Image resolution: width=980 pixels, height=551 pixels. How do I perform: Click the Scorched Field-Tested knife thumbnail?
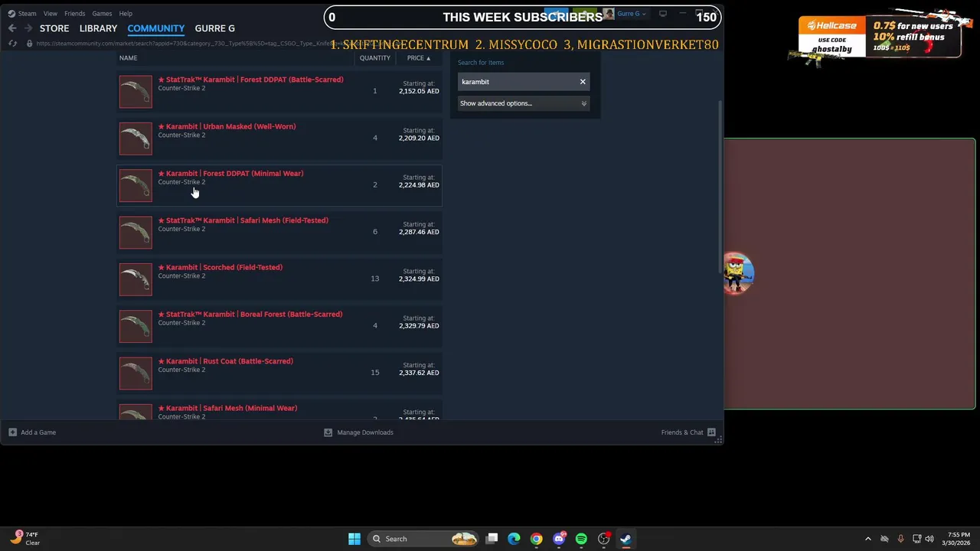pyautogui.click(x=136, y=279)
